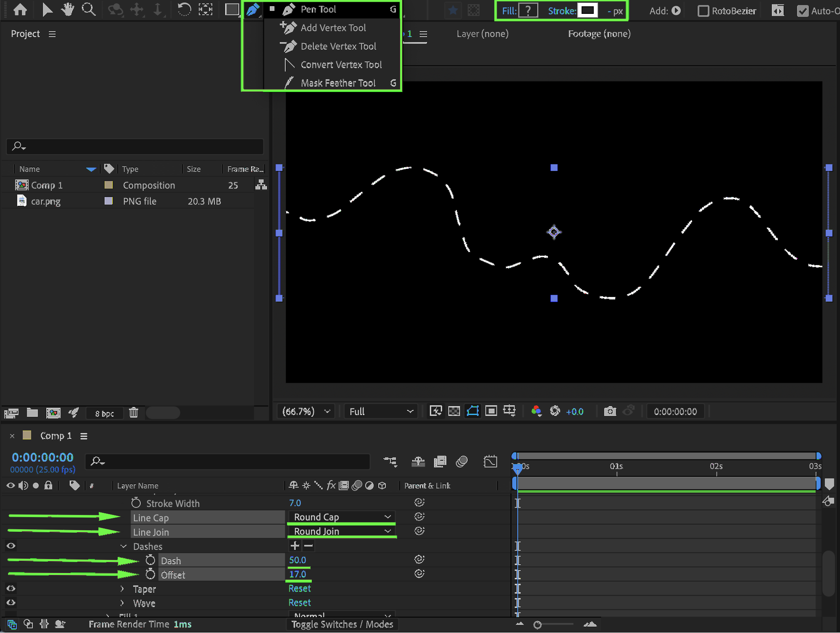
Task: Open the Line Join dropdown
Action: pyautogui.click(x=342, y=531)
